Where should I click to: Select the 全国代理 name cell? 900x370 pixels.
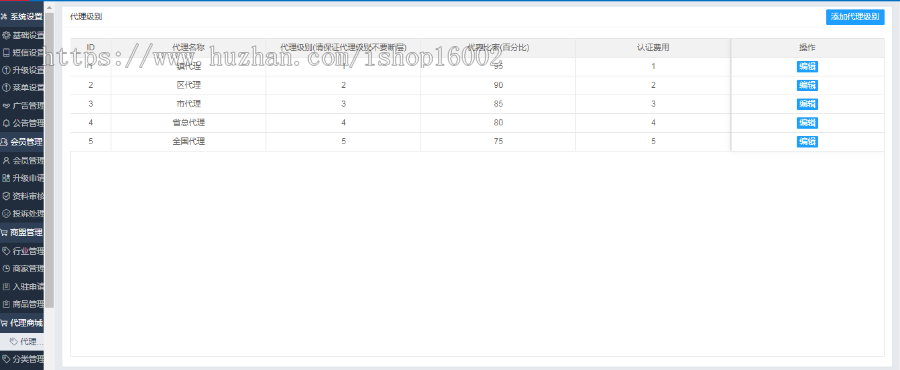tap(188, 142)
